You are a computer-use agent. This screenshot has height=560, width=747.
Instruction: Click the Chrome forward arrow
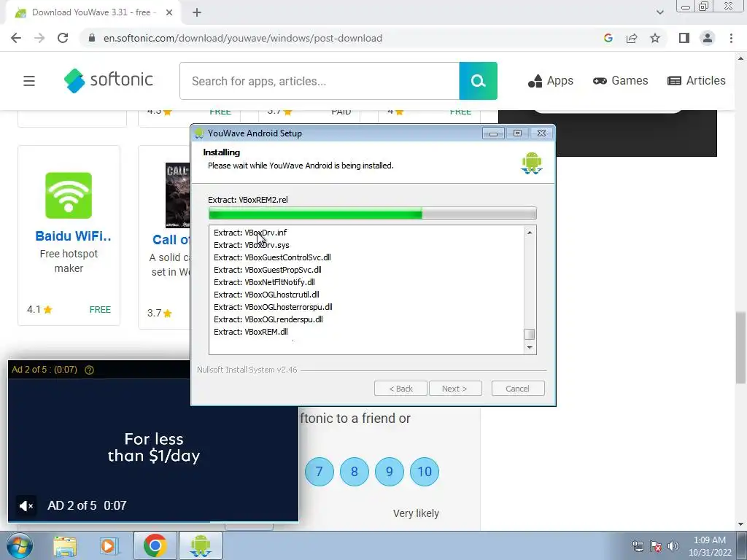pyautogui.click(x=39, y=38)
